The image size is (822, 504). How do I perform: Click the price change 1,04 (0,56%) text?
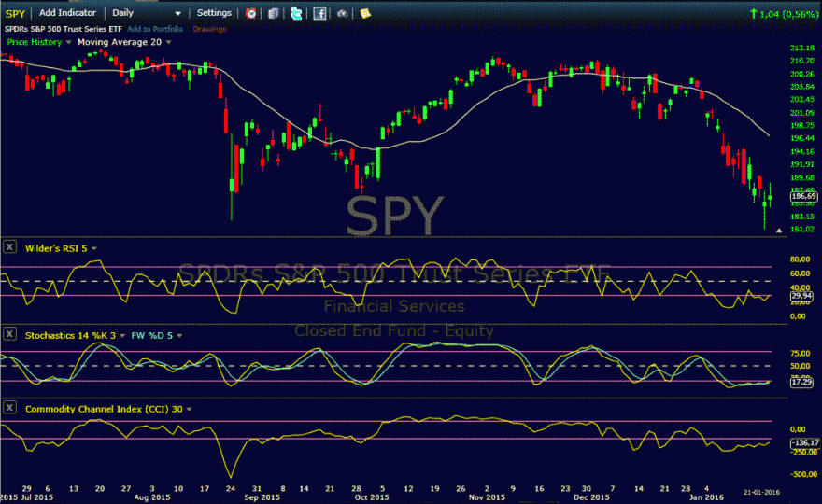(785, 14)
